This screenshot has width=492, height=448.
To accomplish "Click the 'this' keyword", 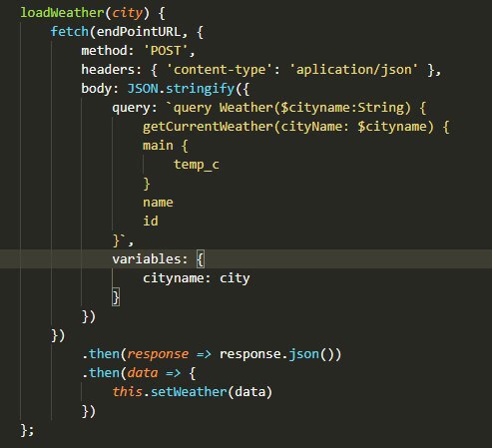I will pyautogui.click(x=127, y=392).
